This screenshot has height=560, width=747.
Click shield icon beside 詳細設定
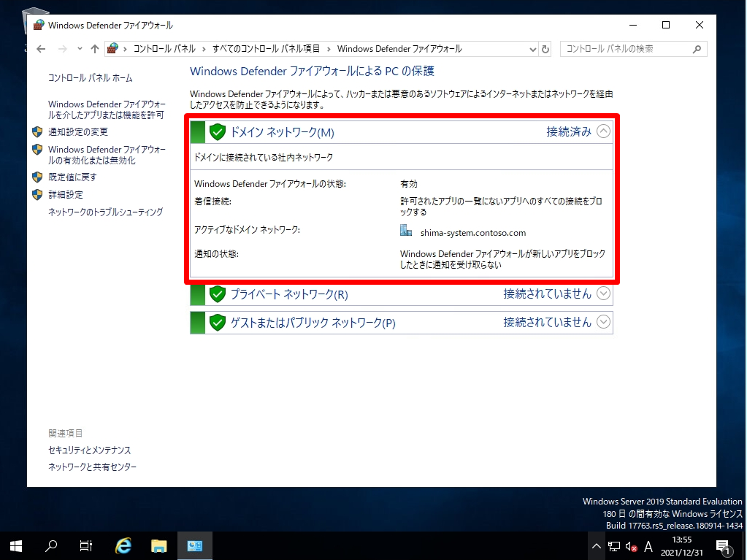click(38, 195)
